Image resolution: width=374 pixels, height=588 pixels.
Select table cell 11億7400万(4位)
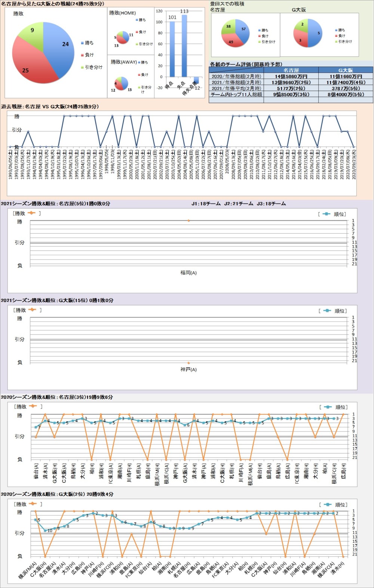coord(346,82)
